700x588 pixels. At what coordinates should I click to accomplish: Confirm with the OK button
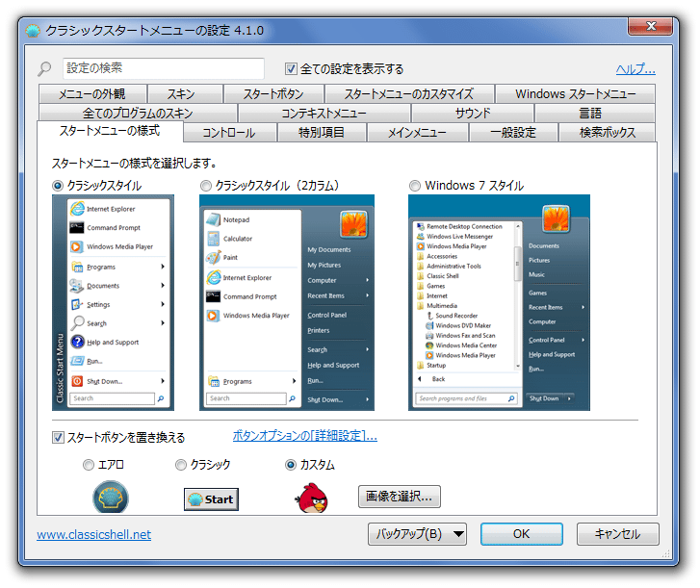[522, 534]
